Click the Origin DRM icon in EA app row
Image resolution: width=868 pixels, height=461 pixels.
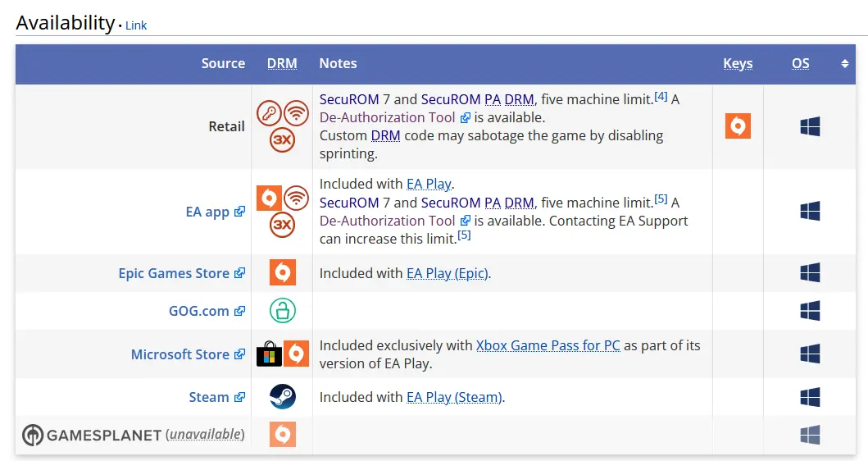(269, 199)
